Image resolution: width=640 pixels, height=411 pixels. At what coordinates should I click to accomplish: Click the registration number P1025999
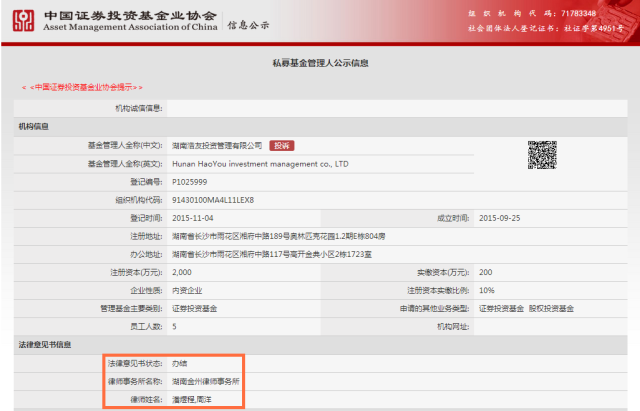click(190, 182)
